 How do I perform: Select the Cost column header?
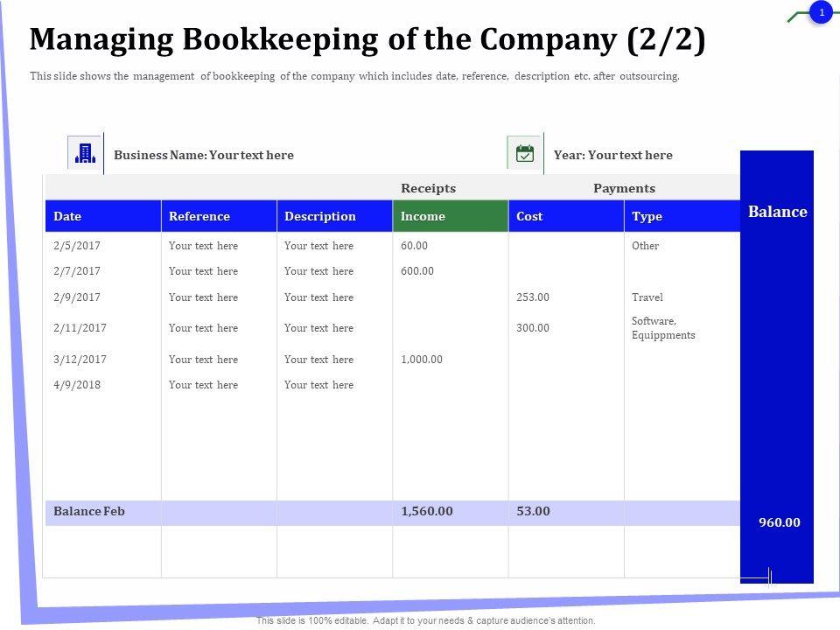529,216
